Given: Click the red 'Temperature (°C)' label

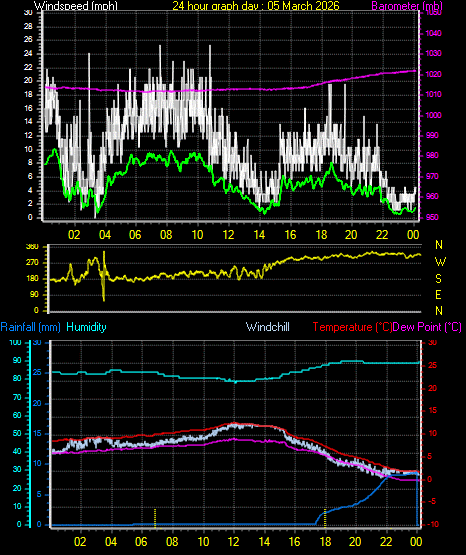Looking at the screenshot, I should pos(352,327).
